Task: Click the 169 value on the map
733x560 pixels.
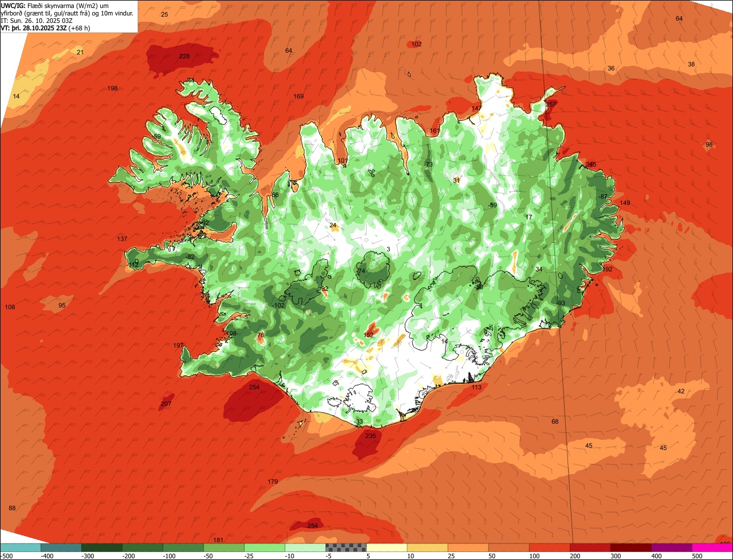Action: [x=299, y=96]
